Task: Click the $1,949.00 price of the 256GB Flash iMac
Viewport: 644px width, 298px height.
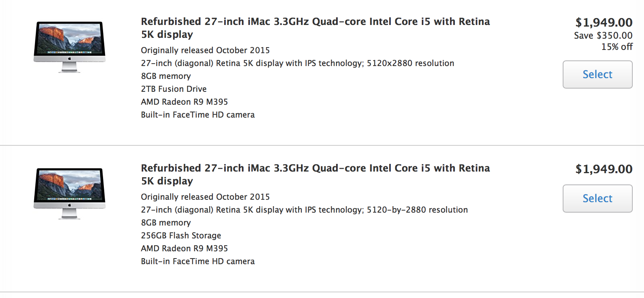Action: pos(604,169)
